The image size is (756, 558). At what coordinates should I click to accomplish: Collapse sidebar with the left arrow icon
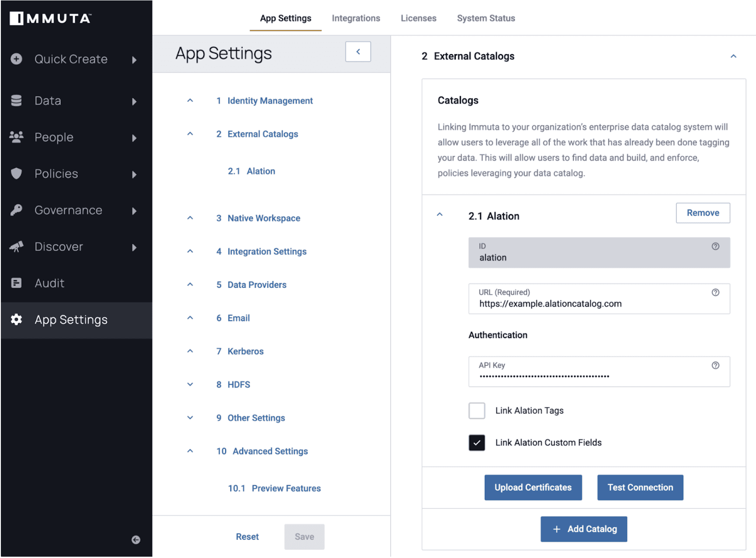point(136,540)
